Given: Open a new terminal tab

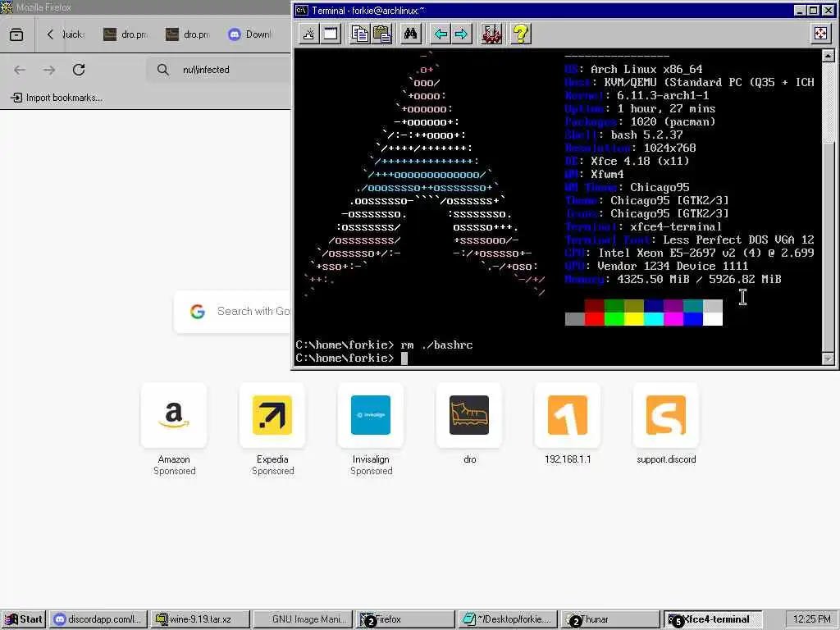Looking at the screenshot, I should [308, 34].
